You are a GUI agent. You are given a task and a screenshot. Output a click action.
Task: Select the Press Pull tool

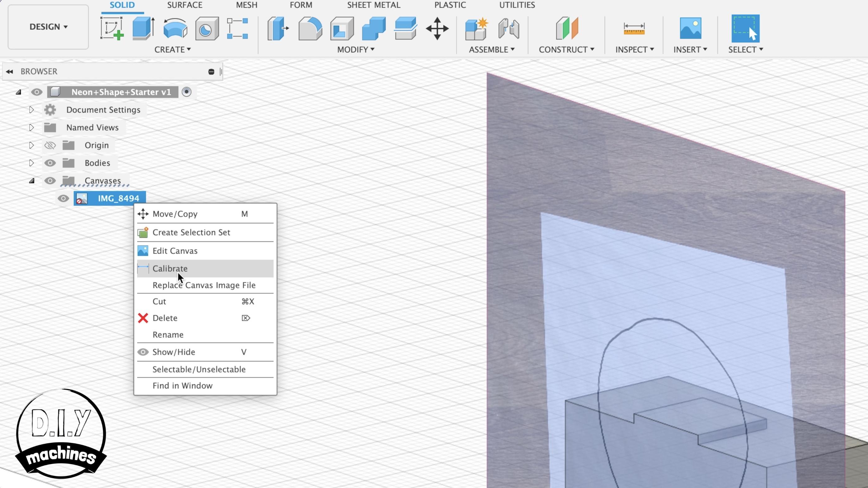coord(278,28)
